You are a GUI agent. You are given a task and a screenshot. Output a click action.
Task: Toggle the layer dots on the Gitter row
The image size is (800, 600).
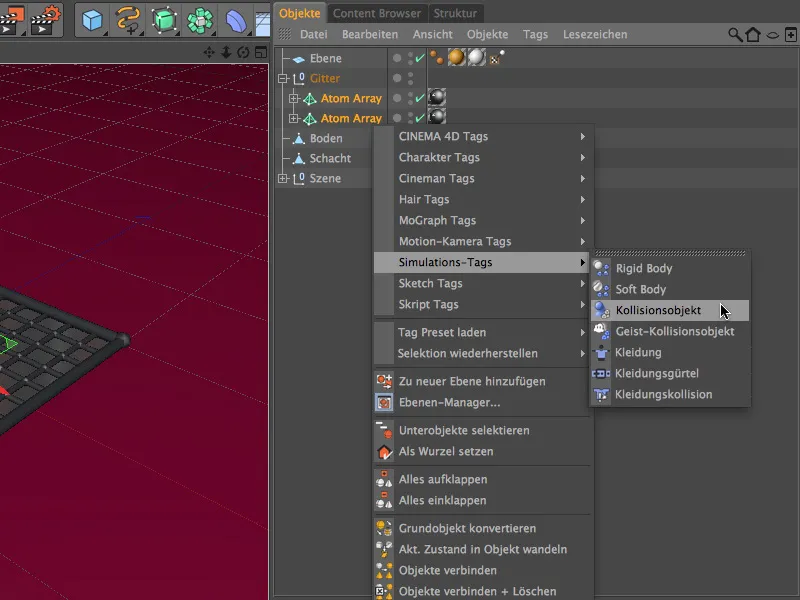coord(411,78)
